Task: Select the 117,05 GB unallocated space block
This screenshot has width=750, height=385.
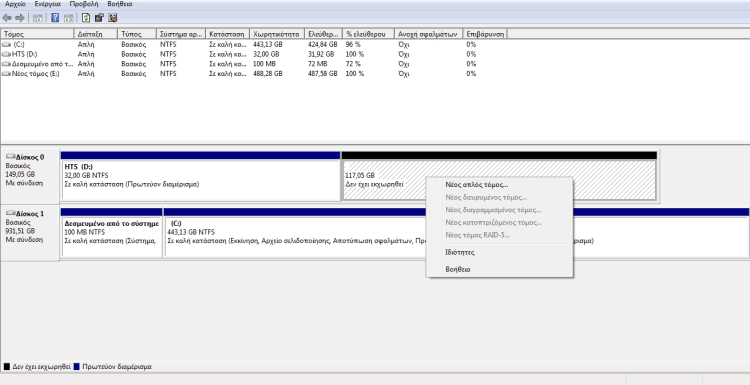Action: [x=499, y=176]
